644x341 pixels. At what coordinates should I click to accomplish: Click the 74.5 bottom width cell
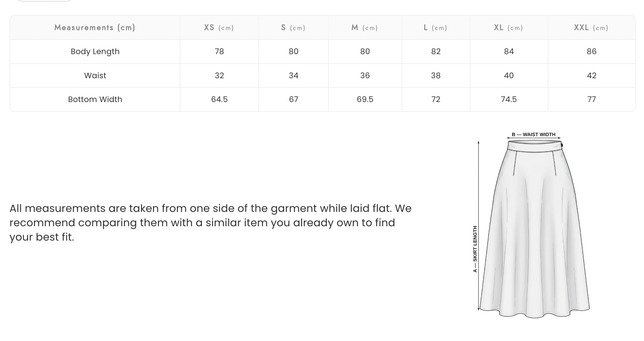509,99
